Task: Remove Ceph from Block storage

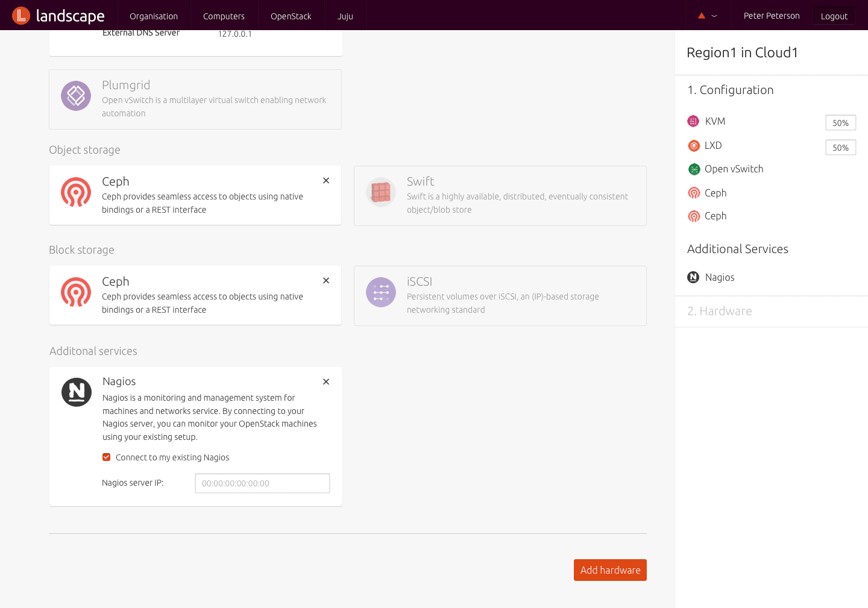Action: point(326,280)
